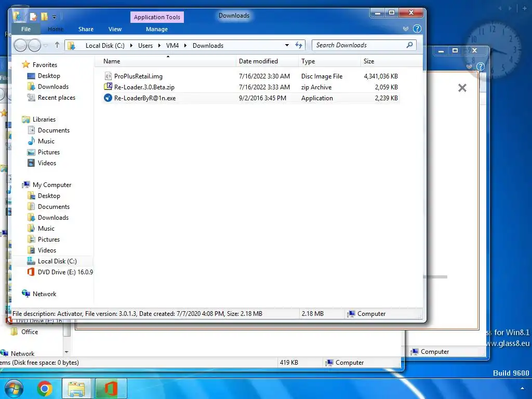Open Desktop under Favorites

coord(49,76)
